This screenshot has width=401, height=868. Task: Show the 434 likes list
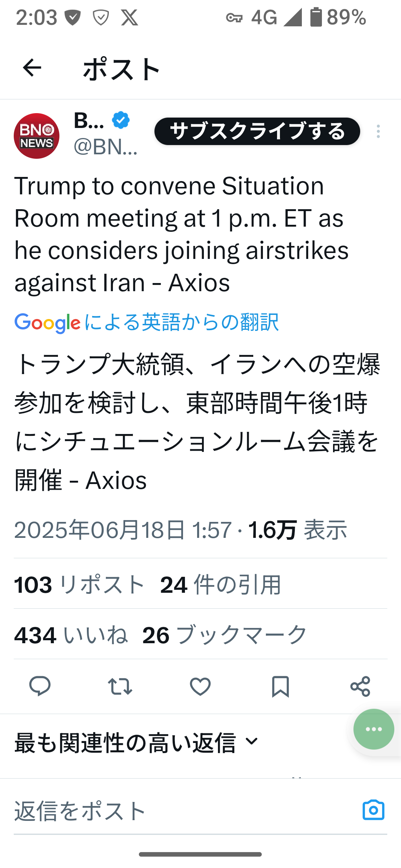pos(71,635)
